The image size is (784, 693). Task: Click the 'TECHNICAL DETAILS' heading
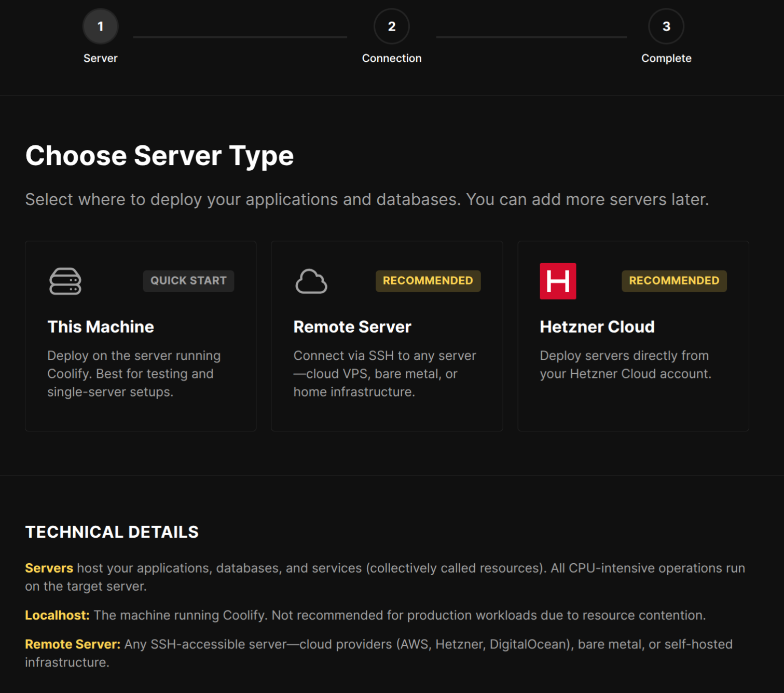(x=112, y=532)
